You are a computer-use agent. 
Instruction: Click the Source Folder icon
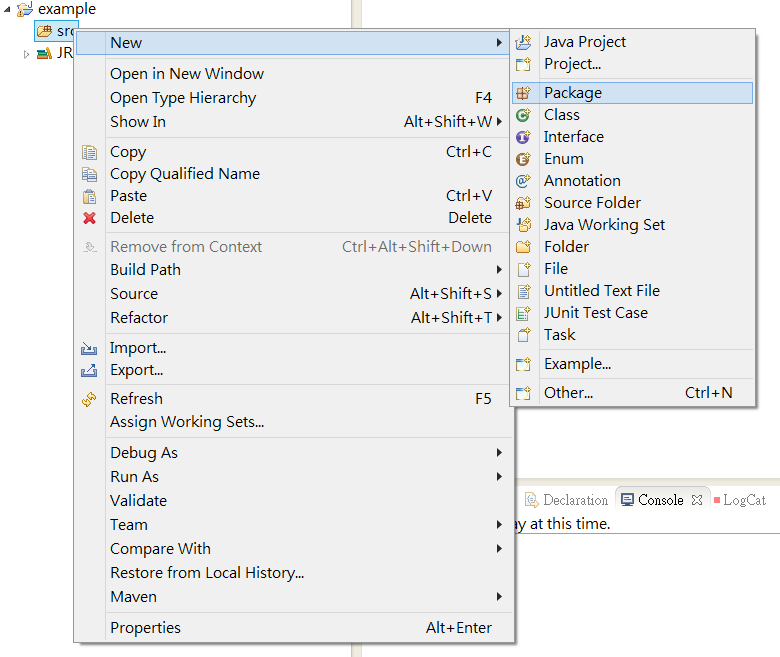point(523,203)
